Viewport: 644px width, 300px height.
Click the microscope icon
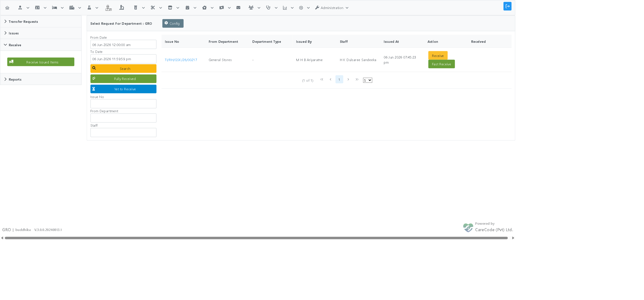[x=122, y=8]
